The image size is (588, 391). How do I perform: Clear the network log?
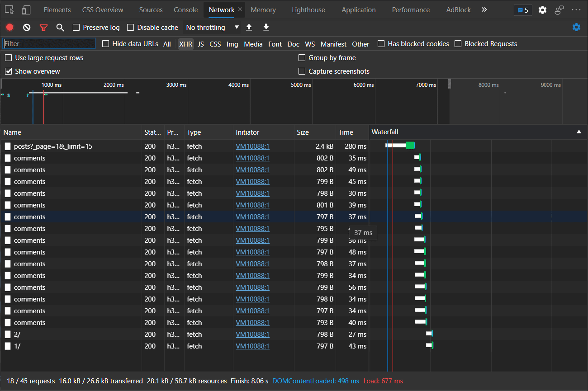click(x=27, y=28)
